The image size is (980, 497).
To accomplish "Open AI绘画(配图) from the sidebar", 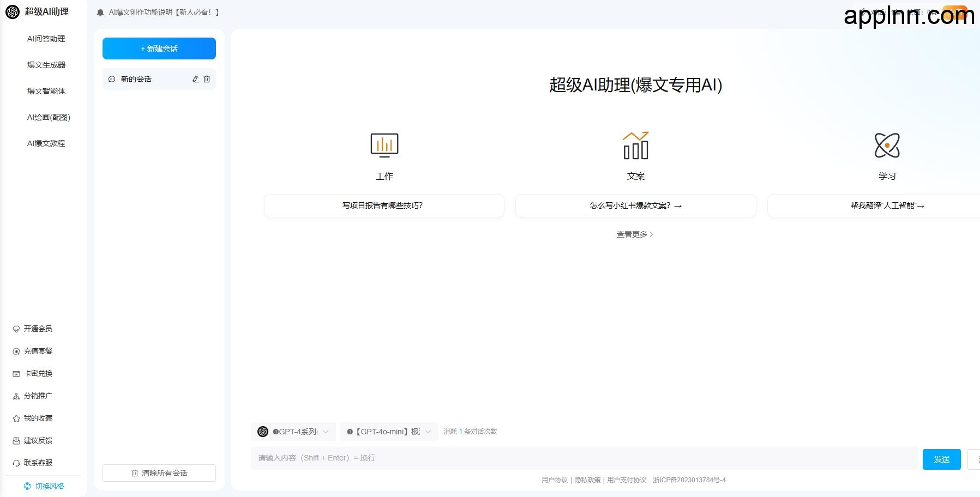I will [48, 117].
